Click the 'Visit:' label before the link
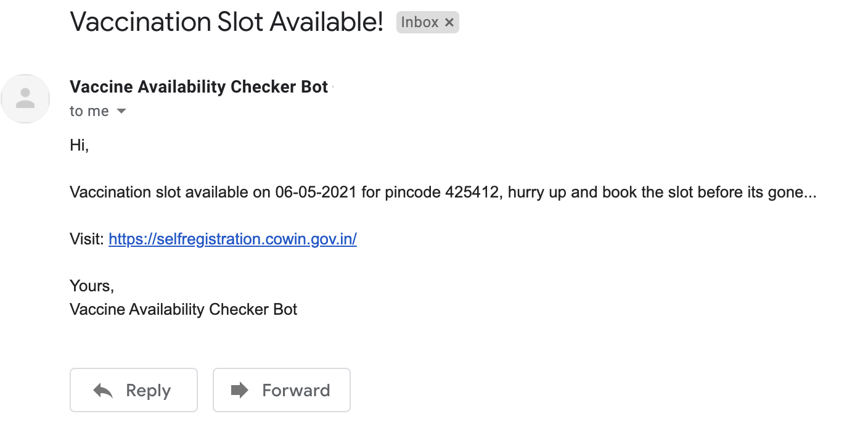Viewport: 868px width, 432px height. (87, 239)
